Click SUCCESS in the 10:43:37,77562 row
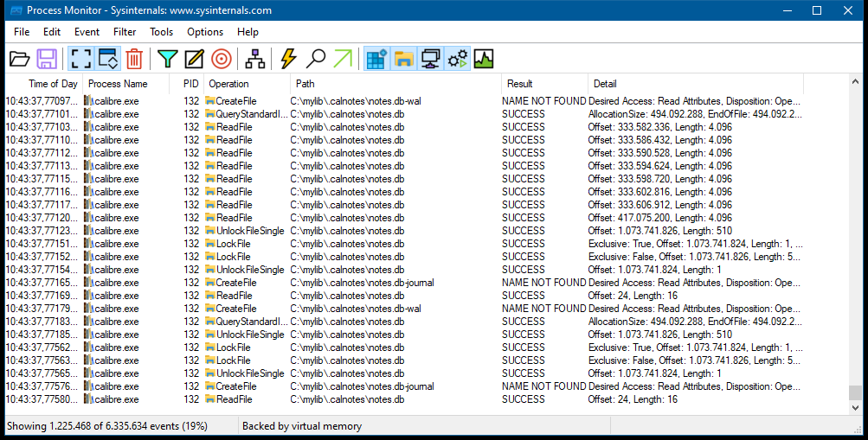 coord(523,348)
